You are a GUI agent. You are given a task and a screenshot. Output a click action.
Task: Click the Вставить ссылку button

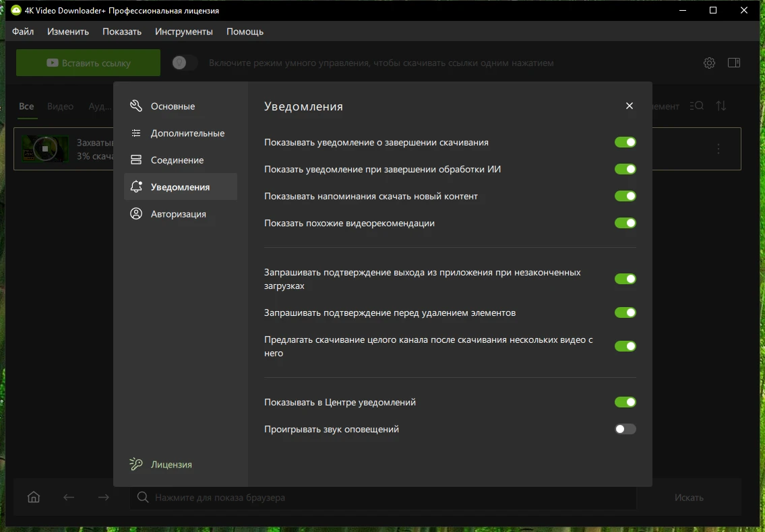(88, 63)
